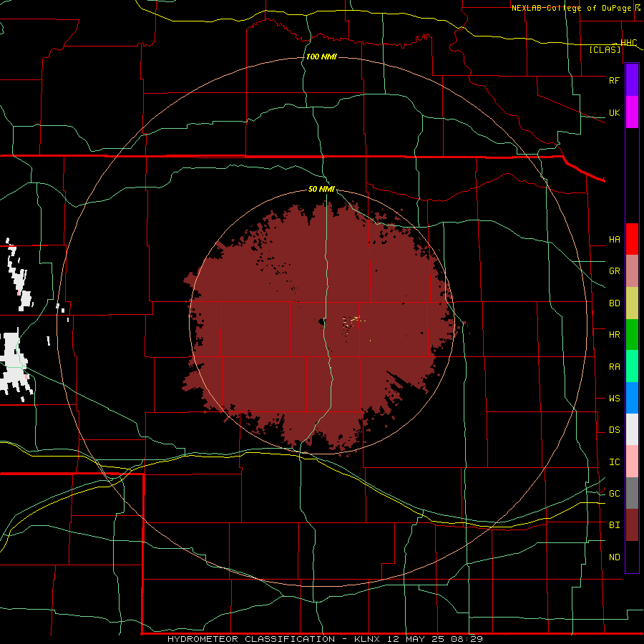The image size is (644, 644).
Task: Select the light pink IC legend swatch
Action: pyautogui.click(x=632, y=462)
